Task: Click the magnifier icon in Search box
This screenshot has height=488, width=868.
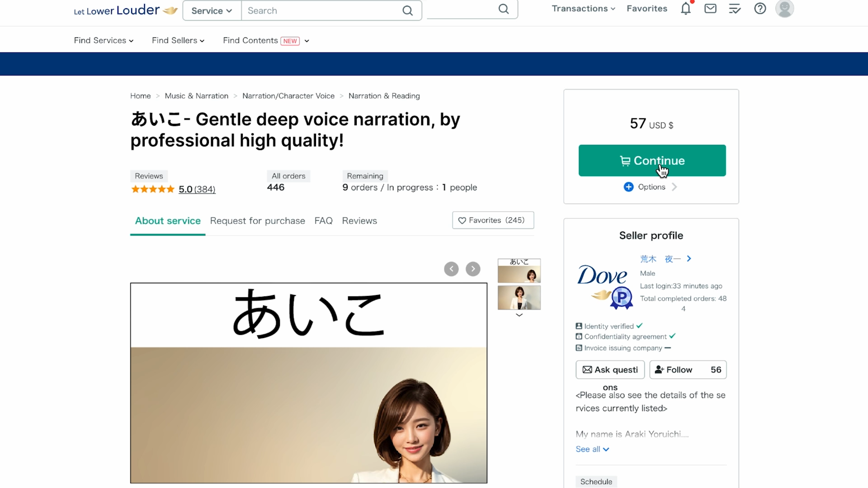Action: pyautogui.click(x=407, y=11)
